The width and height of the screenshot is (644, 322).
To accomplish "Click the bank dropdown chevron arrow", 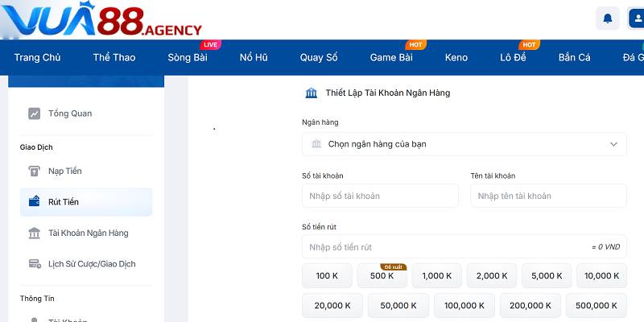I will (x=613, y=144).
